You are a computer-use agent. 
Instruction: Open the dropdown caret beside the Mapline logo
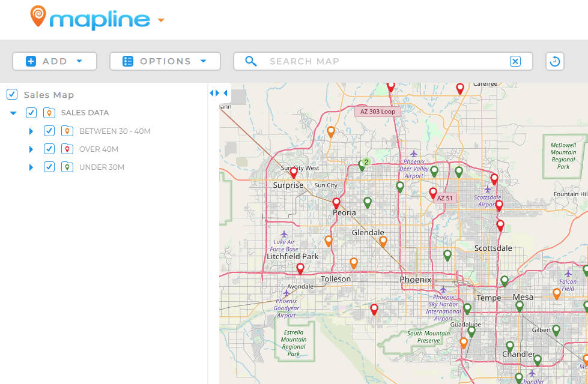pyautogui.click(x=161, y=20)
